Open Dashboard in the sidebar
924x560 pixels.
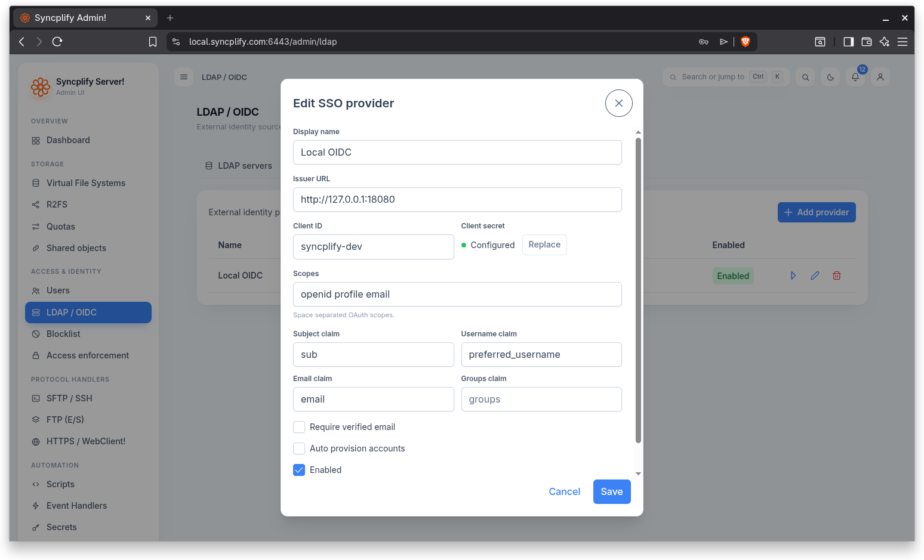88,140
